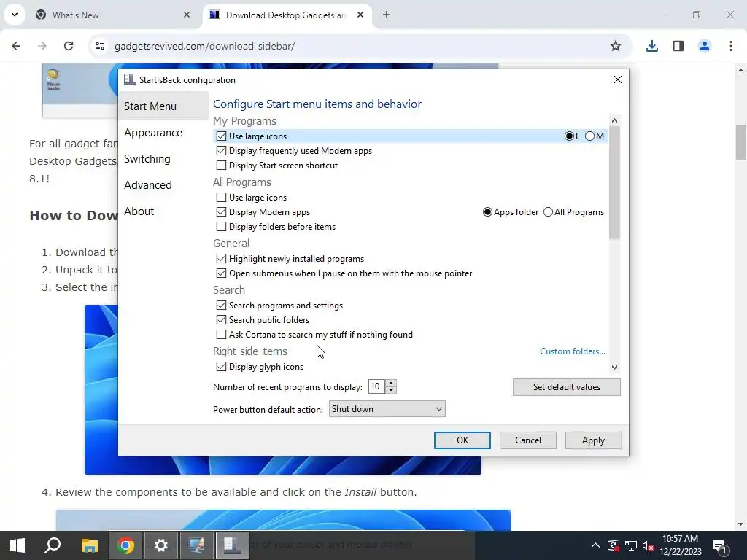Decrease recent programs count with down arrow
The height and width of the screenshot is (560, 747).
click(391, 390)
